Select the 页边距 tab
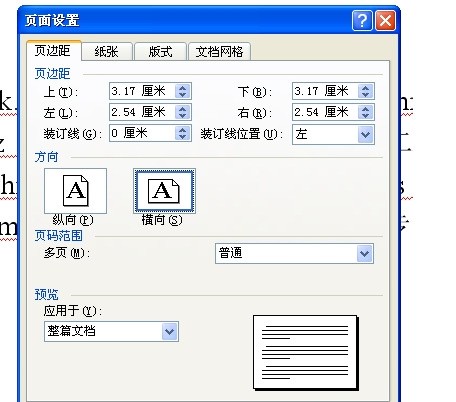This screenshot has height=402, width=456. [x=53, y=51]
